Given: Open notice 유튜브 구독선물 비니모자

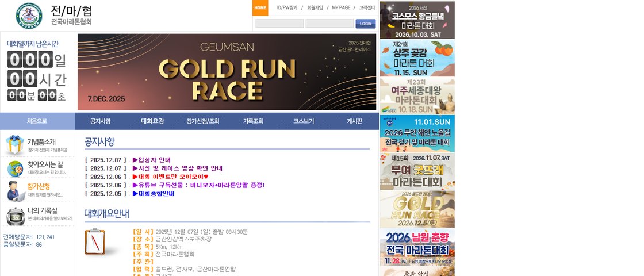Looking at the screenshot, I should (x=198, y=185).
